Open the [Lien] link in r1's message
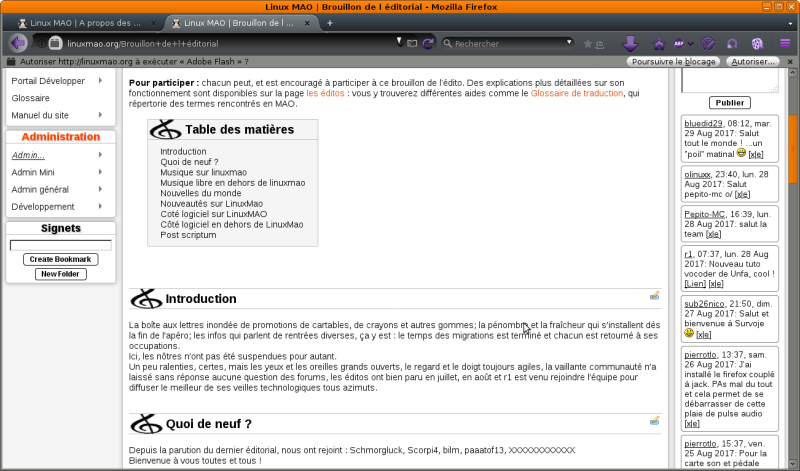 (x=695, y=284)
